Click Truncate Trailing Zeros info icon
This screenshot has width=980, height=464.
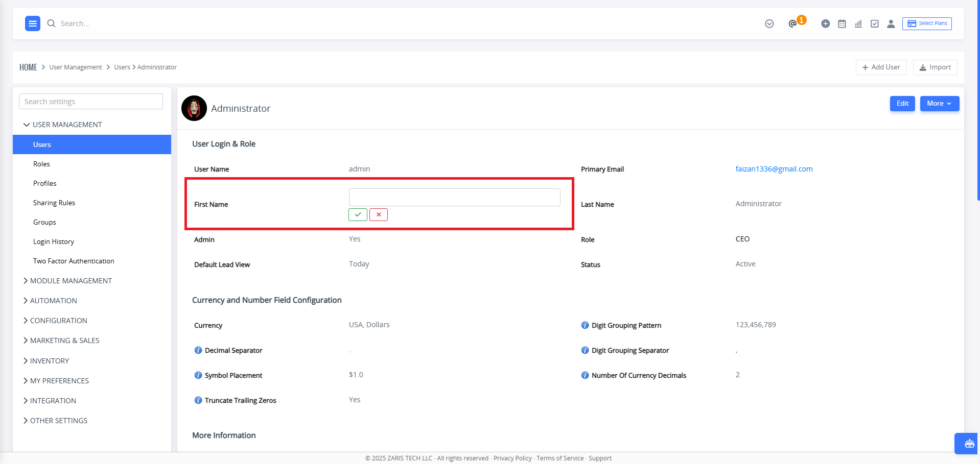point(198,400)
